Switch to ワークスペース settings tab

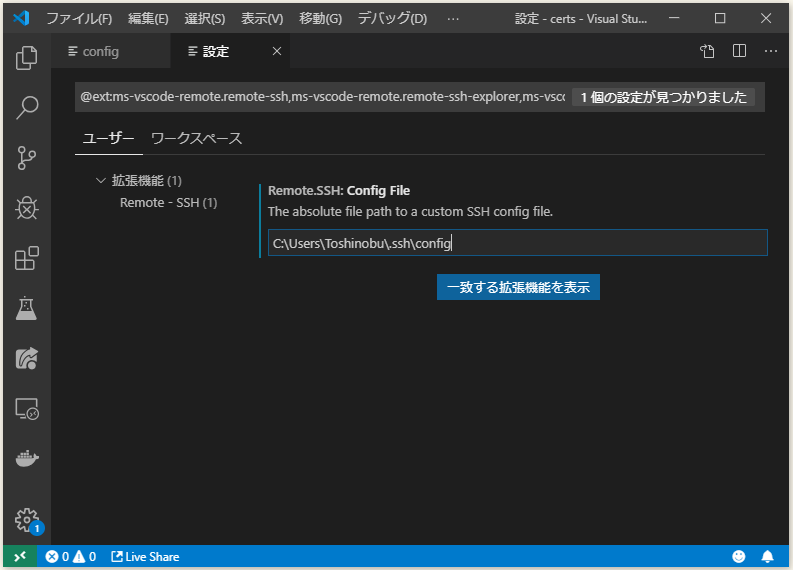click(196, 139)
